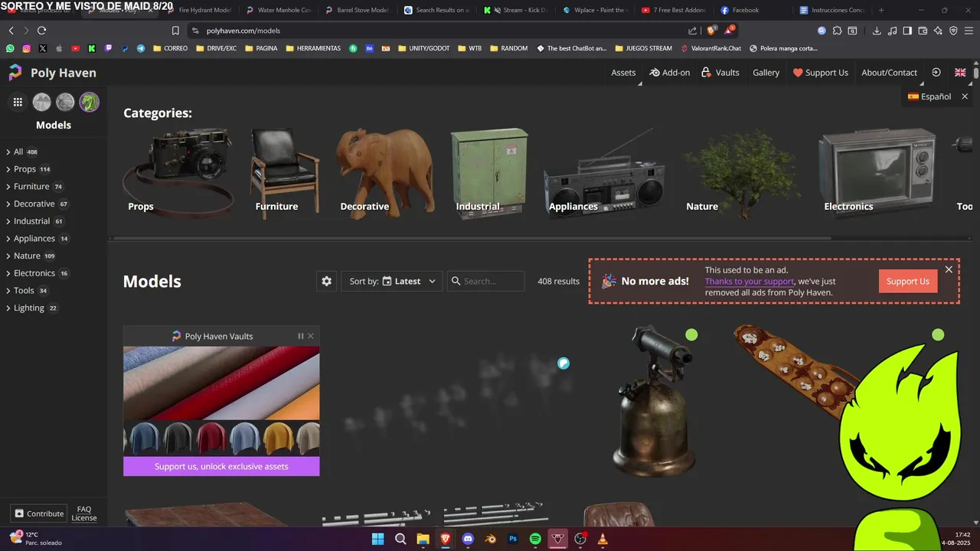Expand the All category in sidebar

(x=8, y=152)
